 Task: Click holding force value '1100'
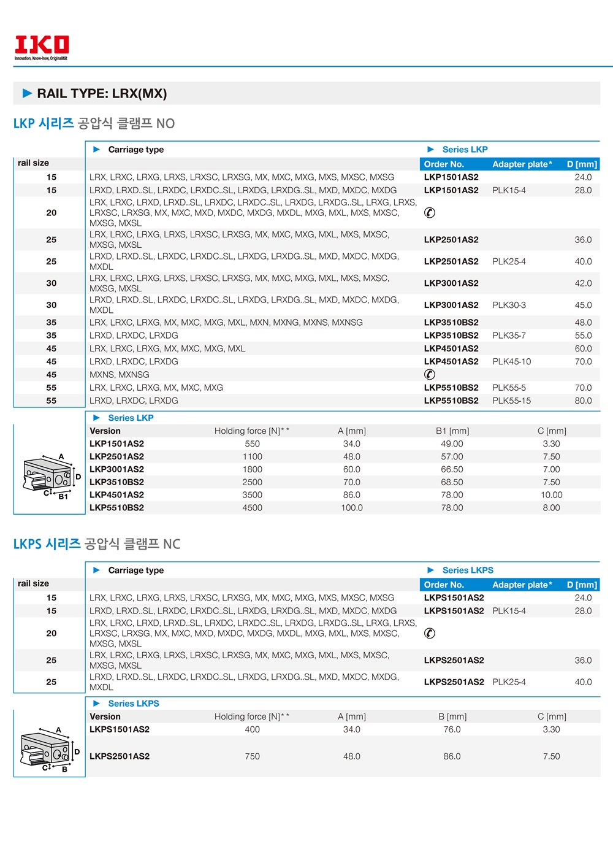252,456
